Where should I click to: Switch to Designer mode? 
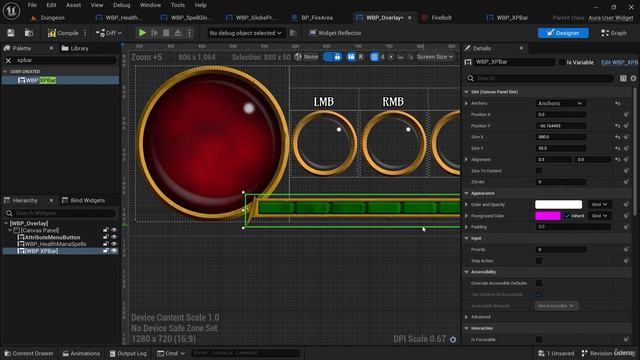pyautogui.click(x=563, y=33)
